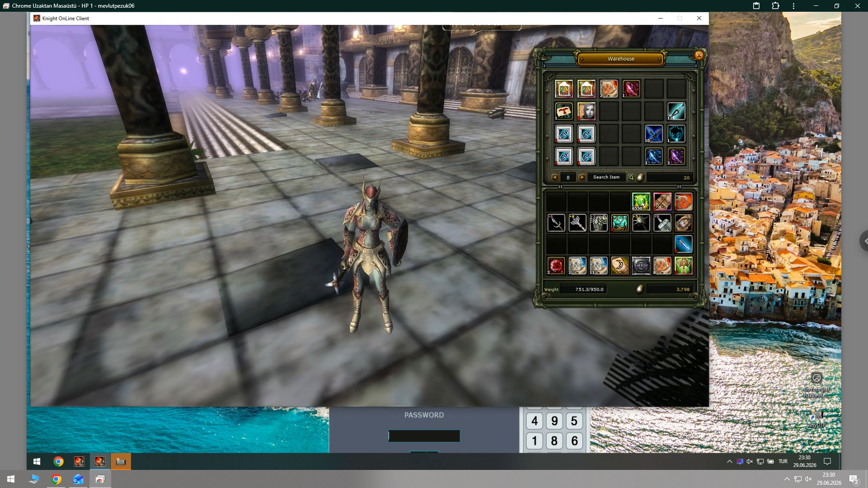This screenshot has height=488, width=868.
Task: Select the blue crystal stack in warehouse
Action: [654, 156]
